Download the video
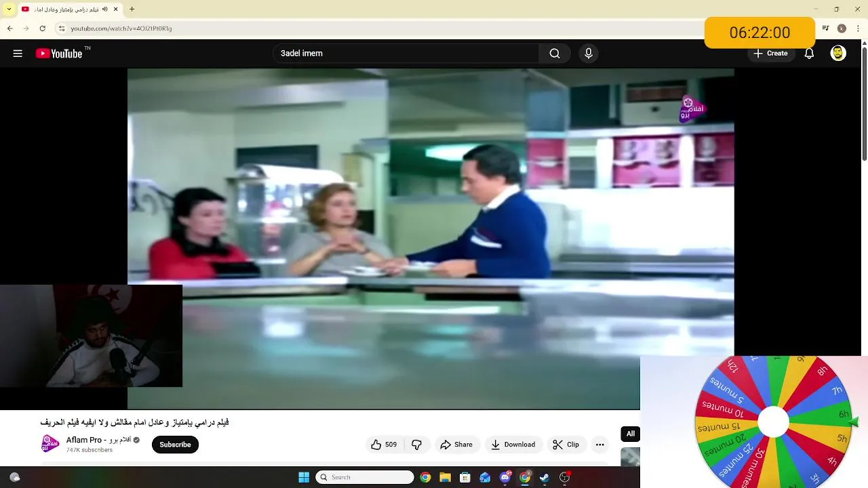This screenshot has height=488, width=868. (513, 445)
